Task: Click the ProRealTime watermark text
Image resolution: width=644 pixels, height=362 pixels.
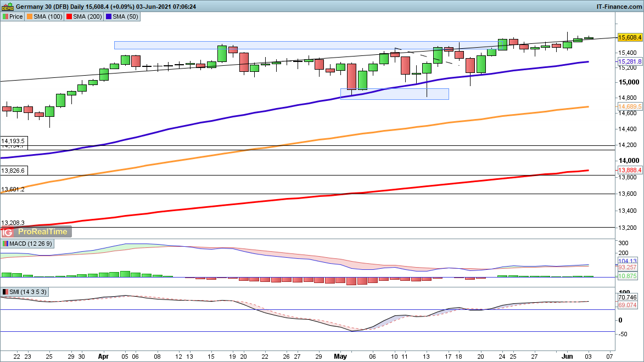Action: [x=43, y=232]
